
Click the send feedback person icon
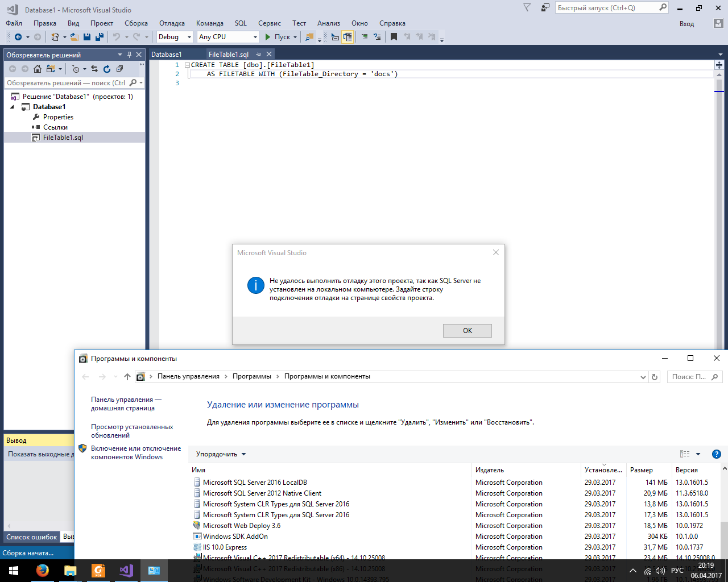pyautogui.click(x=545, y=7)
